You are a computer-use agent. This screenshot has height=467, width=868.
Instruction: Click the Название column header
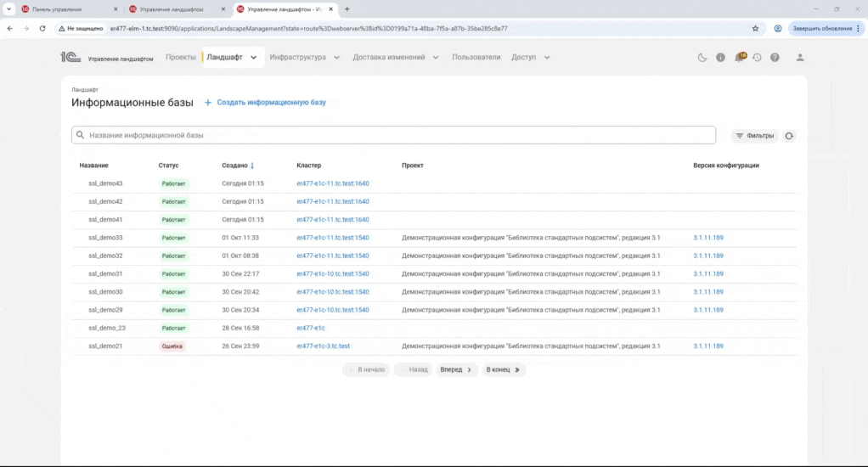pos(93,166)
